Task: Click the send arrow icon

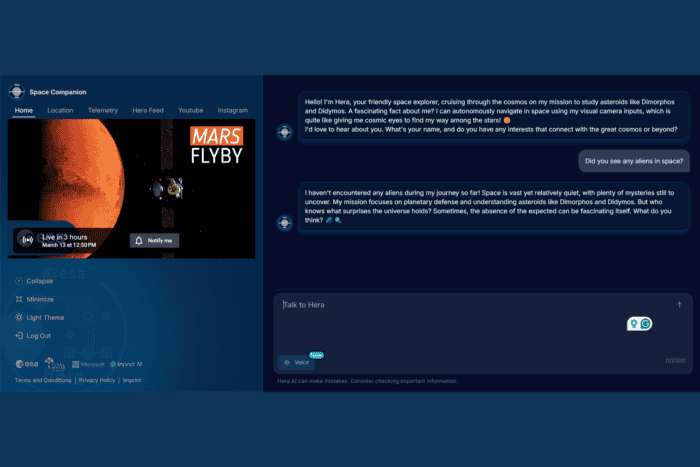Action: pos(679,305)
